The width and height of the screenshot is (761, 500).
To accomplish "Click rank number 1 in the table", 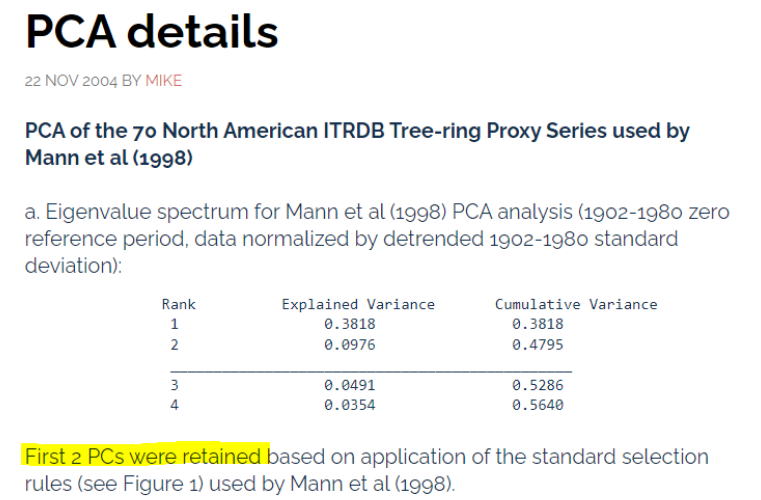I will point(174,324).
